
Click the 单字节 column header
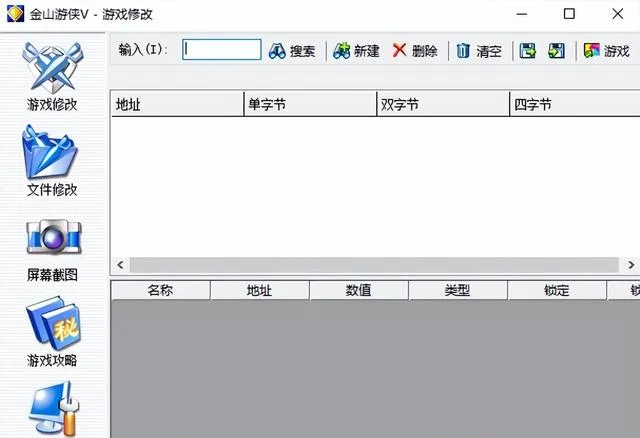310,104
